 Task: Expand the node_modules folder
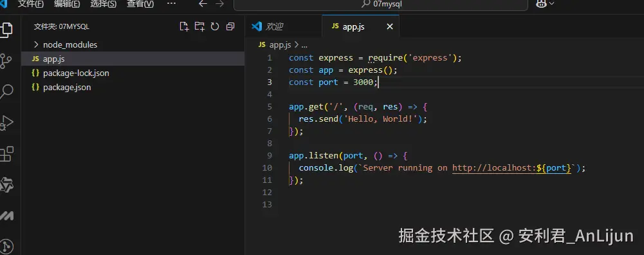(133, 44)
